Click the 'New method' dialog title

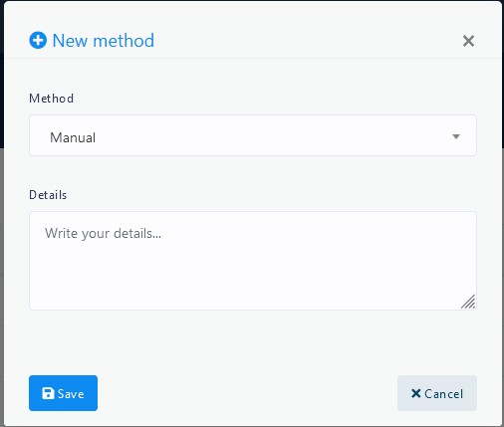click(x=104, y=41)
